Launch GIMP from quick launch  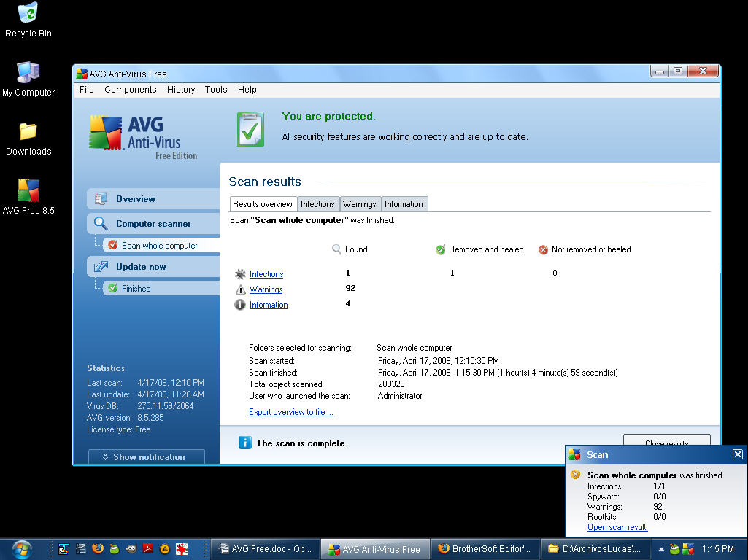pyautogui.click(x=131, y=548)
